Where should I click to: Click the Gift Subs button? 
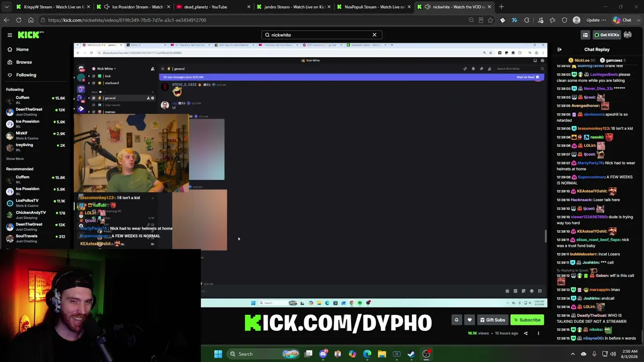(x=492, y=320)
